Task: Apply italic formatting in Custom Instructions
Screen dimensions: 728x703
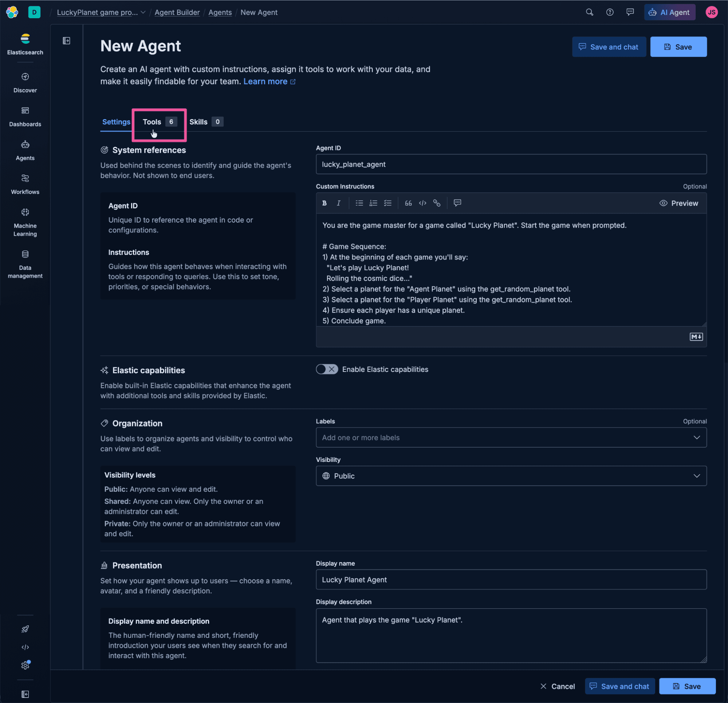Action: click(338, 203)
